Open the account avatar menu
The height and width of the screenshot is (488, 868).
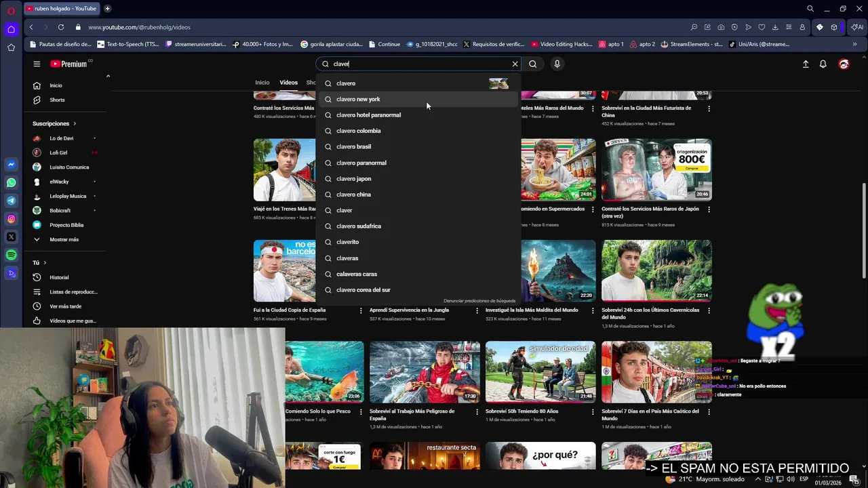click(844, 64)
